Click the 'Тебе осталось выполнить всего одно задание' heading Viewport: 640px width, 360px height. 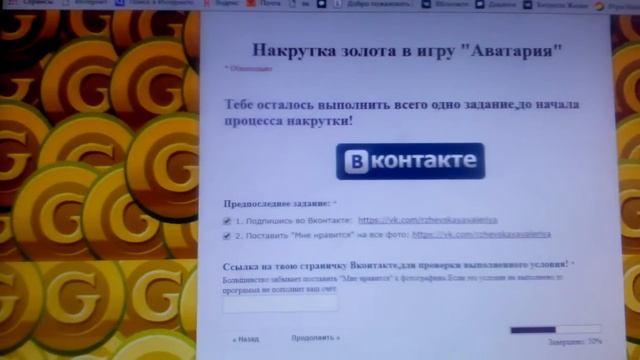coord(402,113)
